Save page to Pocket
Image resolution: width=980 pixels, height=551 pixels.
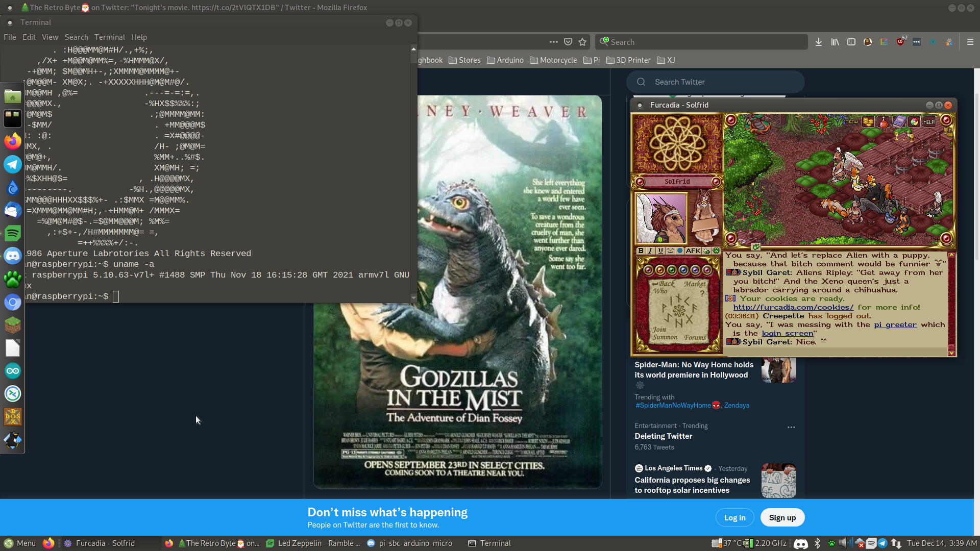(568, 42)
